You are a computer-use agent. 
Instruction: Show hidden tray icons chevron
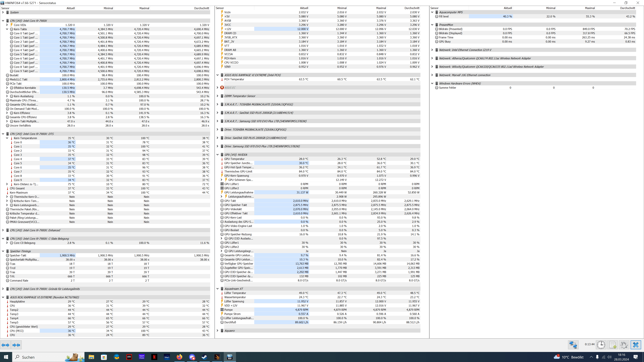tap(591, 357)
